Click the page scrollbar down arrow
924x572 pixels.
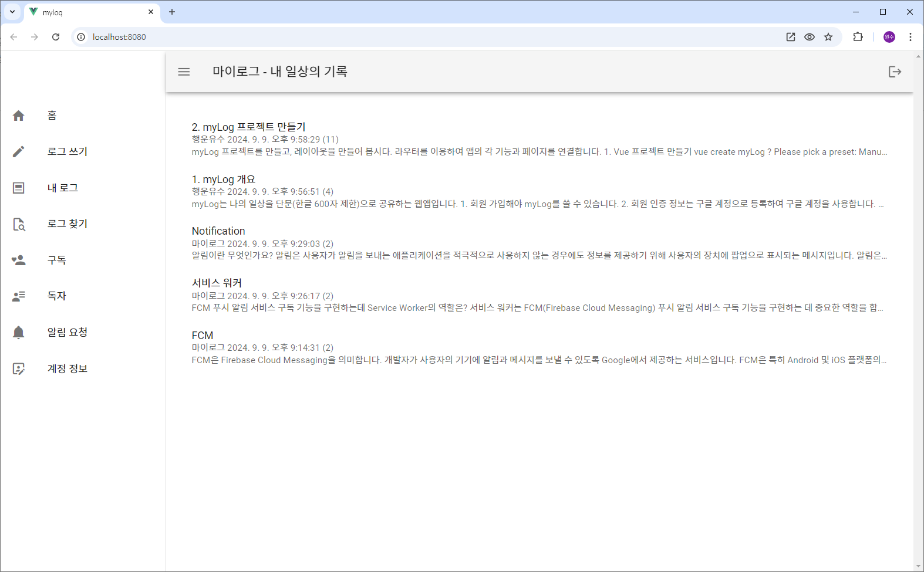pos(918,567)
